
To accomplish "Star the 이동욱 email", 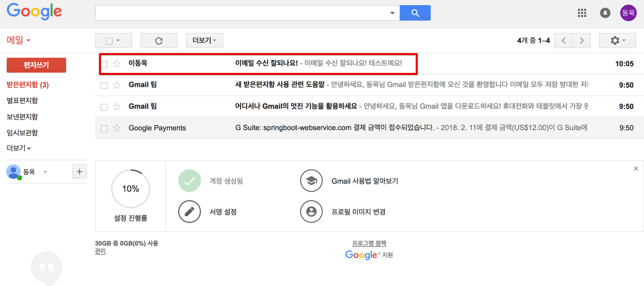I will (117, 64).
